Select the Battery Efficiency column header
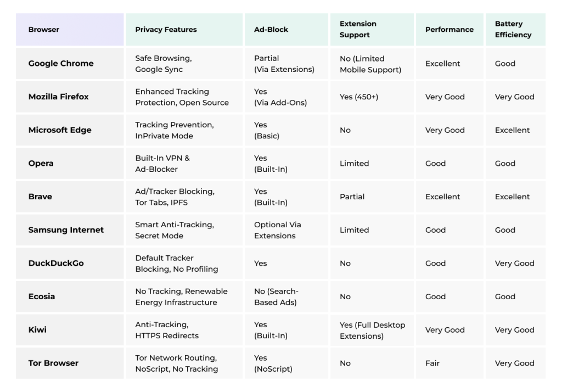 tap(513, 30)
